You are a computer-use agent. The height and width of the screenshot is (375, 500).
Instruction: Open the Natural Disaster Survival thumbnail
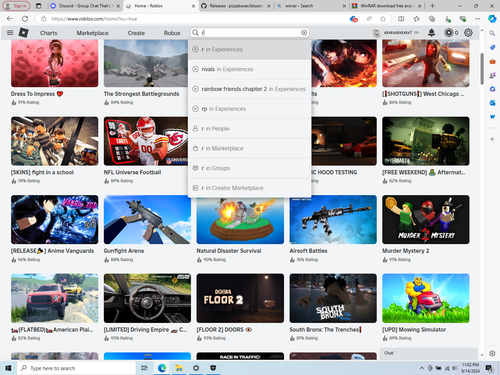240,221
